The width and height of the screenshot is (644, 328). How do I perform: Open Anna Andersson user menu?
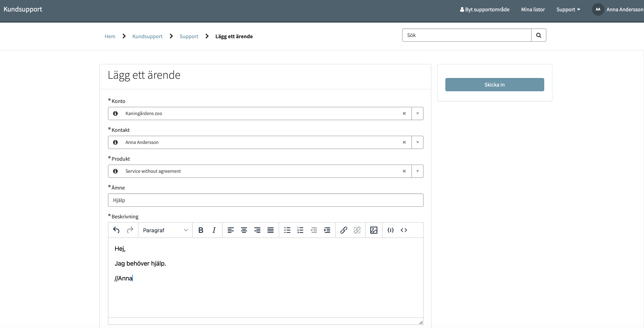pyautogui.click(x=625, y=10)
